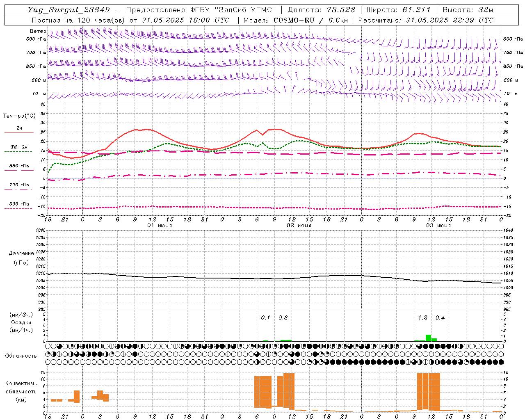Click the precipitation value '1.2'

click(422, 318)
